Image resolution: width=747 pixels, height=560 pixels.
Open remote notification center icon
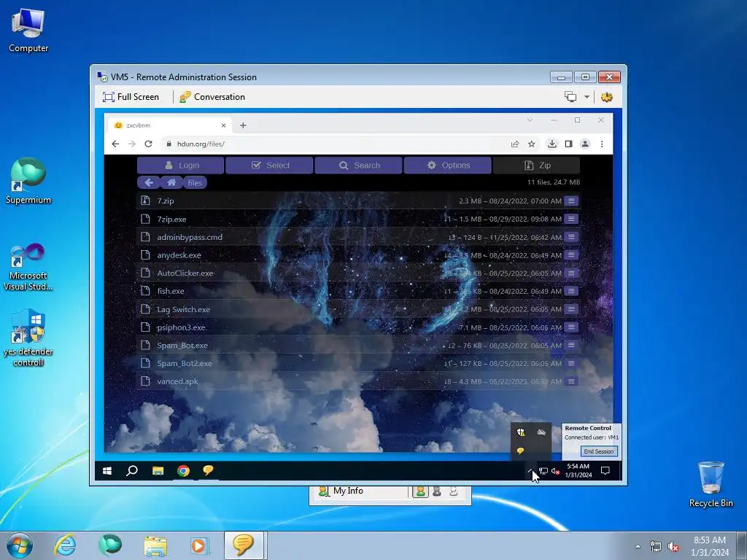pyautogui.click(x=605, y=471)
